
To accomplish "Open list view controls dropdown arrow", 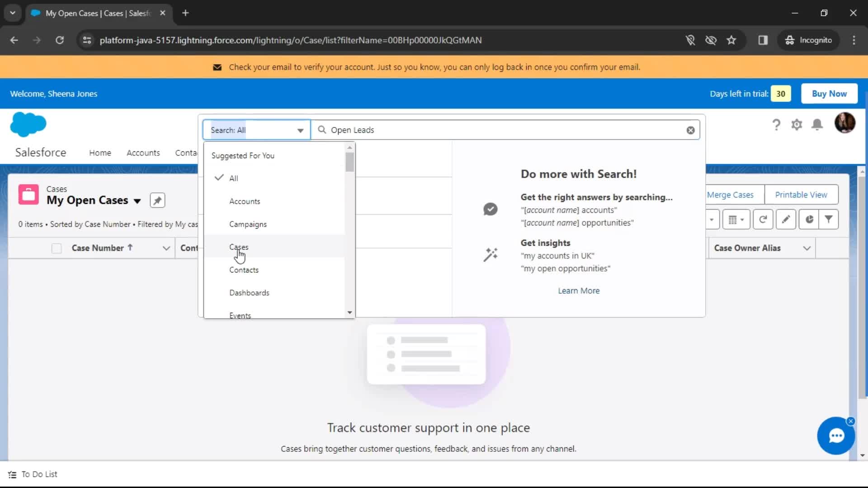I will point(712,219).
